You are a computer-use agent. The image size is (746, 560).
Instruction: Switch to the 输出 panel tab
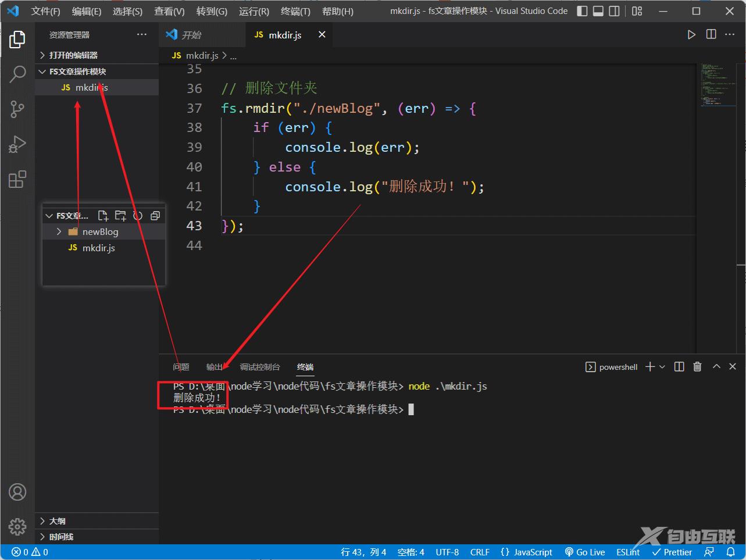[x=214, y=367]
